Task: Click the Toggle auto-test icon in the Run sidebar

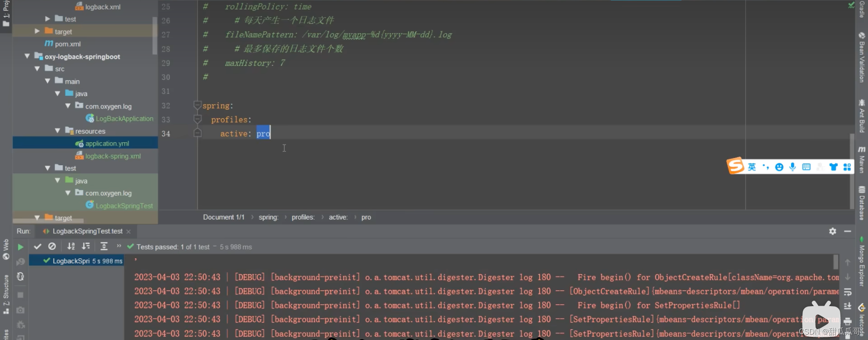Action: (x=20, y=276)
